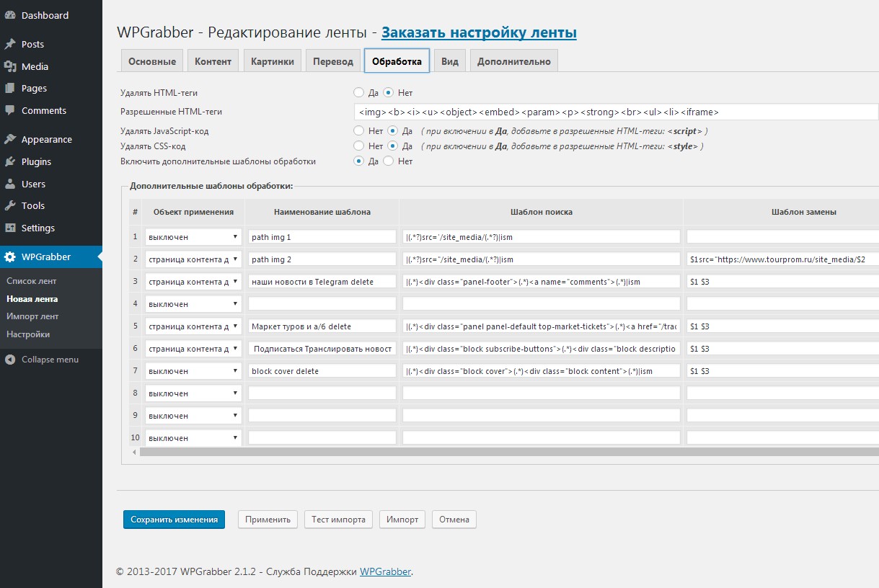
Task: Click Разрешенные HTML-теги input field
Action: coord(617,112)
